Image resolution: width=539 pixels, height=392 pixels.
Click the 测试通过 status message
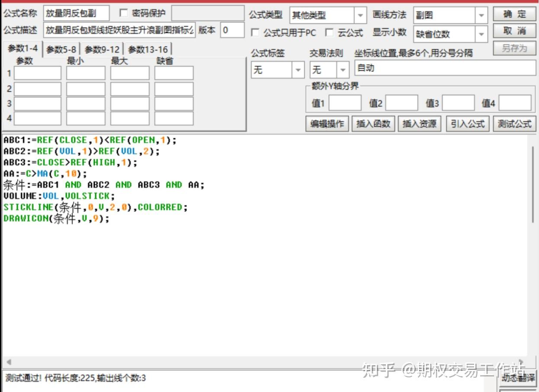pyautogui.click(x=76, y=378)
